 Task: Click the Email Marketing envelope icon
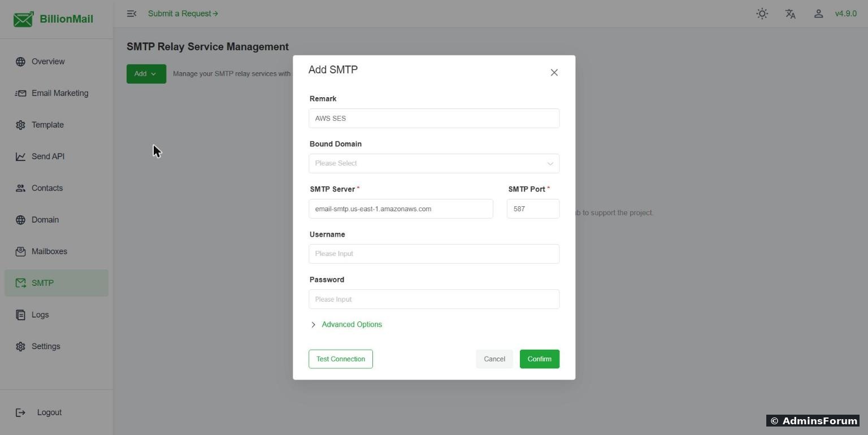point(20,93)
